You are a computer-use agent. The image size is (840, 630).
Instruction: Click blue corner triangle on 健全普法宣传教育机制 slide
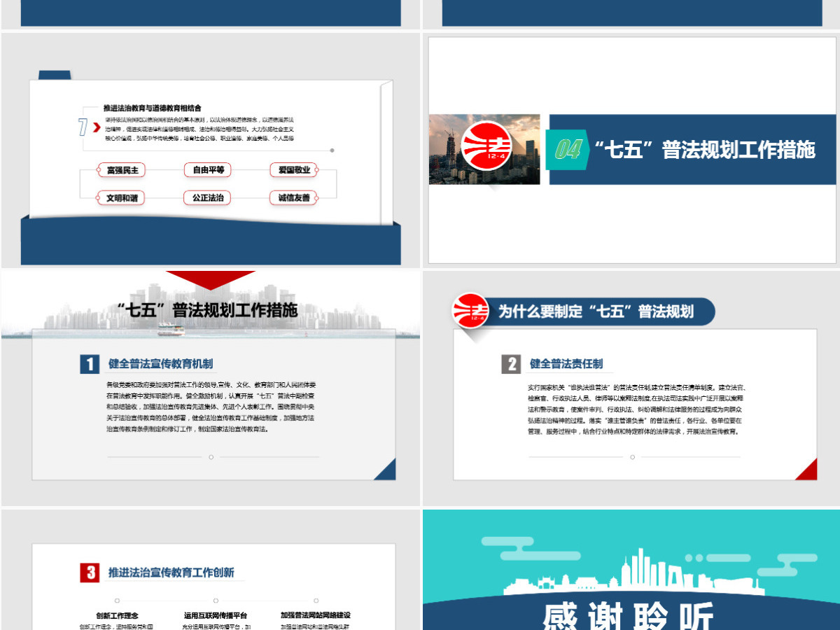tap(385, 469)
